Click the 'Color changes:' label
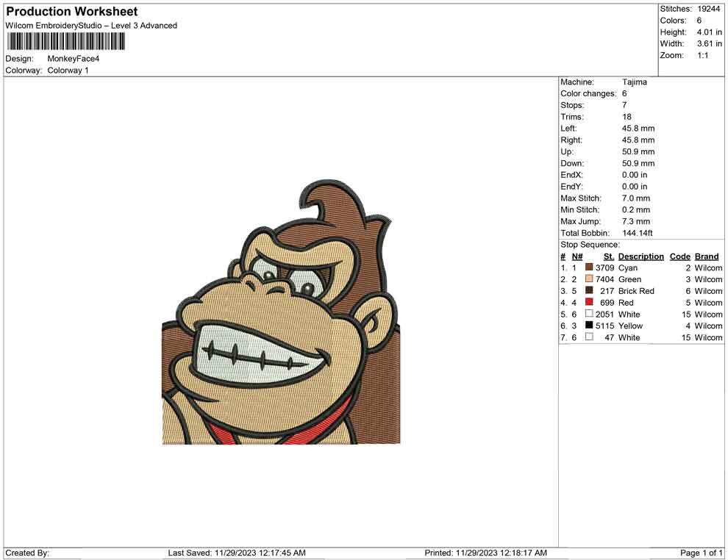This screenshot has height=560, width=728. (x=588, y=94)
